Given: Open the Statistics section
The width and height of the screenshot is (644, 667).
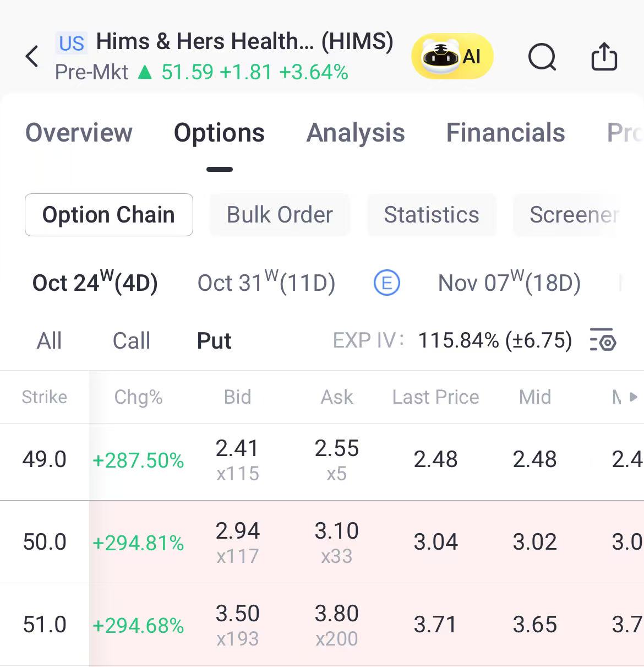Looking at the screenshot, I should coord(432,215).
